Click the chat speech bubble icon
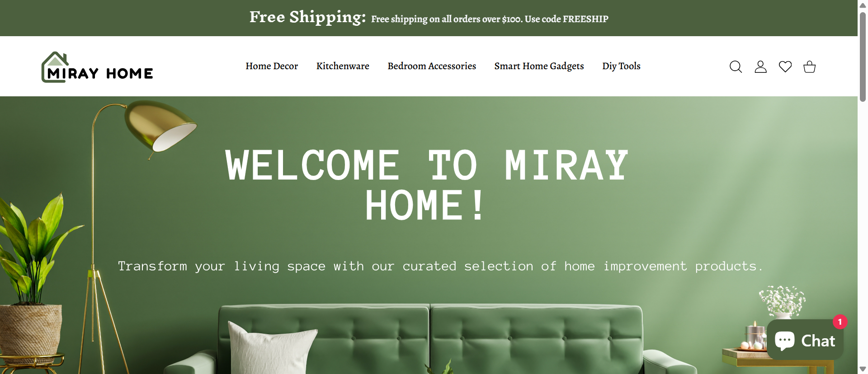 click(x=785, y=340)
